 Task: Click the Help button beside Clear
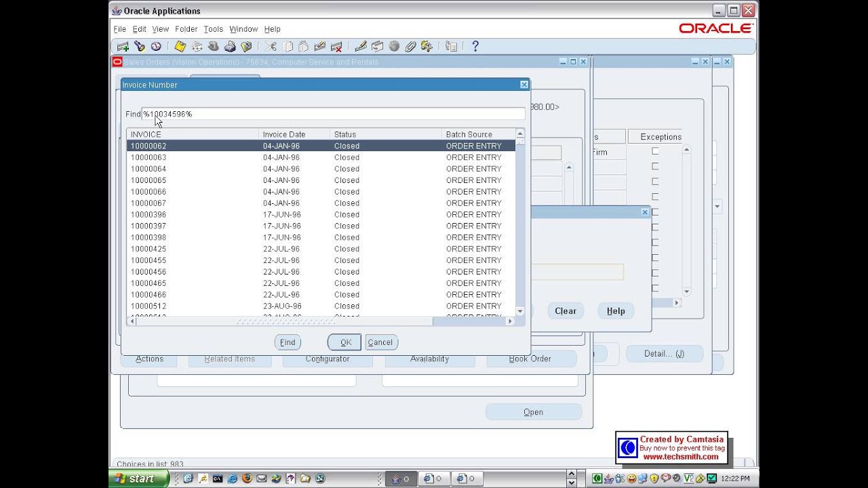click(x=616, y=311)
